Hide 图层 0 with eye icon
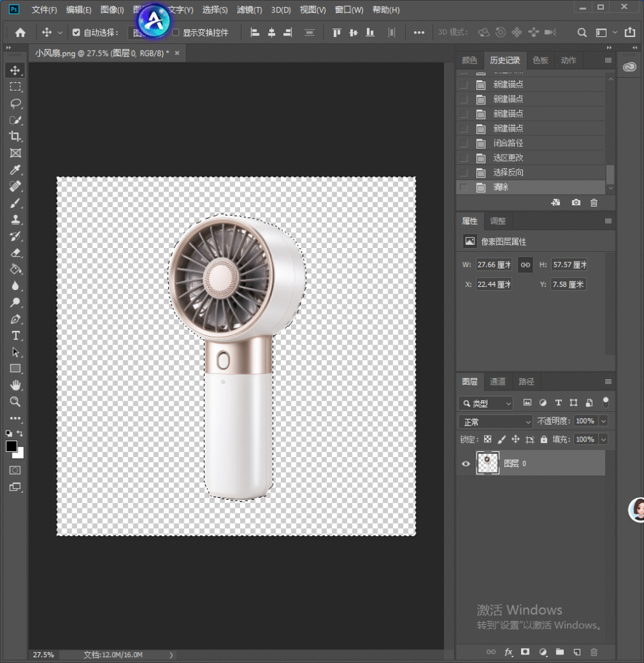This screenshot has height=663, width=644. pos(465,464)
